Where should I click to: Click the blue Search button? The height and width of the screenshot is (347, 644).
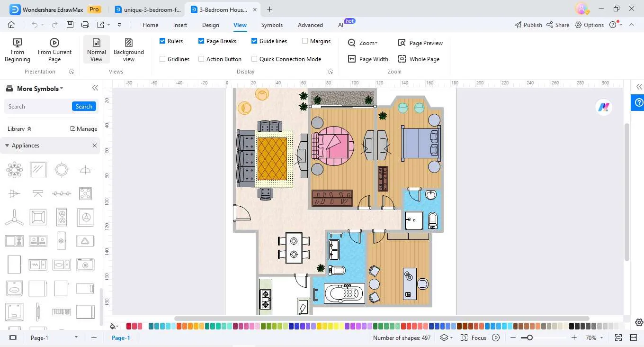[84, 107]
